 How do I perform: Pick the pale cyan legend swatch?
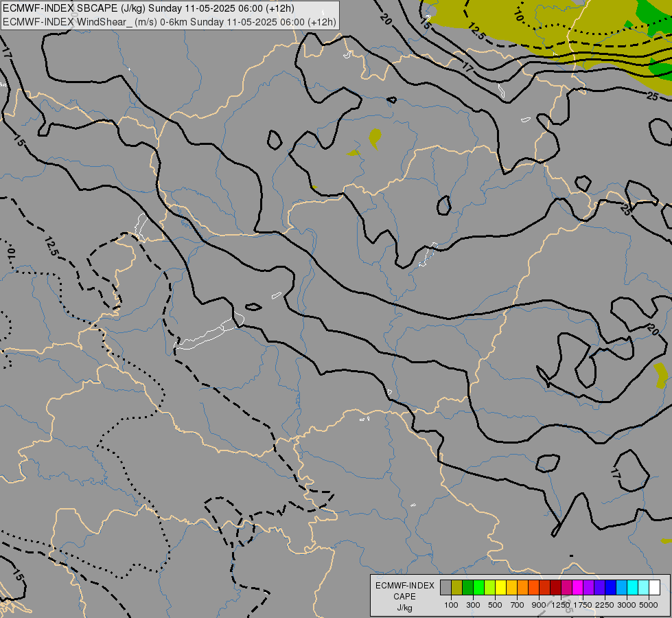tap(643, 587)
